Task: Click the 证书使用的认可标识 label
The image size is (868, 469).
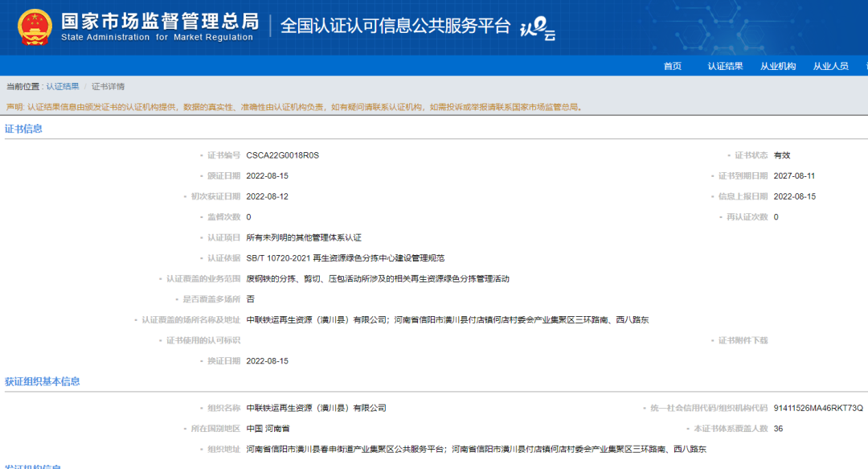Action: coord(203,339)
